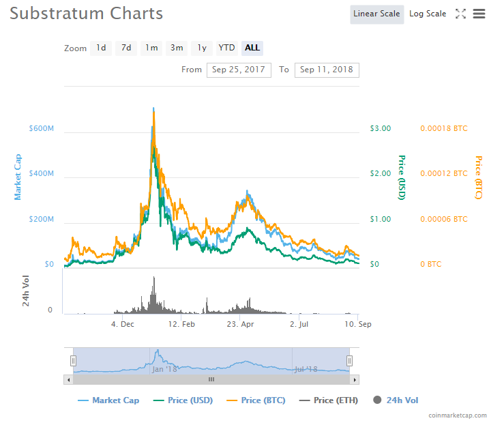Click the $200M market cap axis label
The image size is (504, 425).
(x=42, y=219)
